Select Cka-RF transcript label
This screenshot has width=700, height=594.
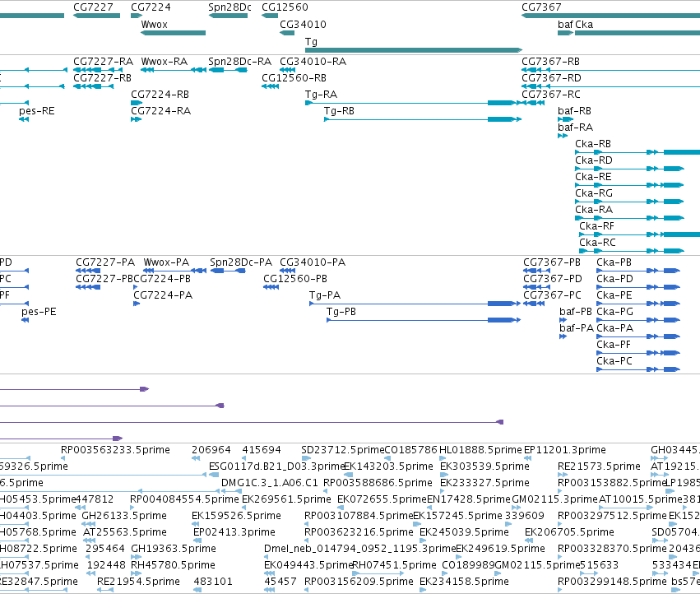[x=596, y=226]
